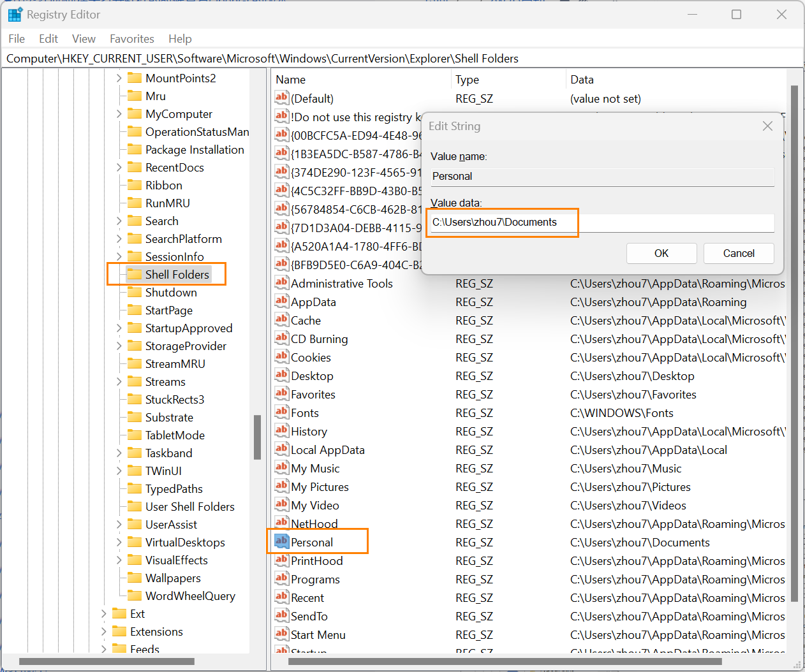This screenshot has height=672, width=805.
Task: Click the Value name field showing Personal
Action: click(x=602, y=177)
